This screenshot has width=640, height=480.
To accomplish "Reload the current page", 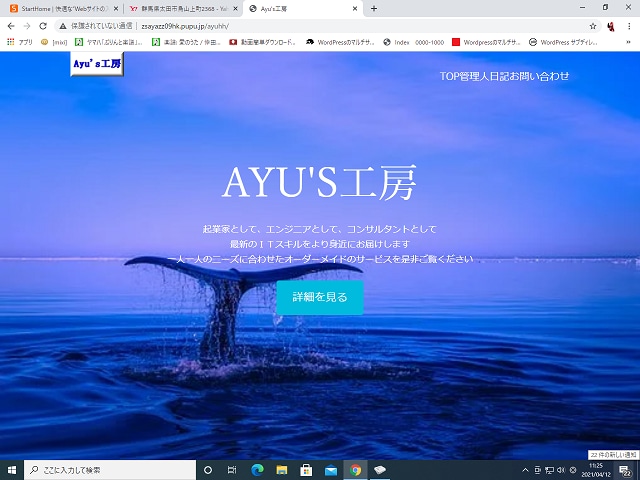I will [x=43, y=26].
